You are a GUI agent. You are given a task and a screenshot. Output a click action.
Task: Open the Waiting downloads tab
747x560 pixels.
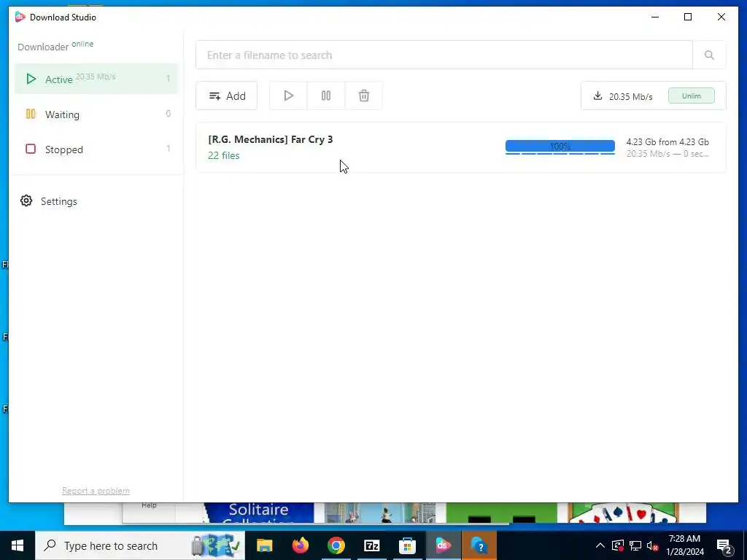[96, 114]
